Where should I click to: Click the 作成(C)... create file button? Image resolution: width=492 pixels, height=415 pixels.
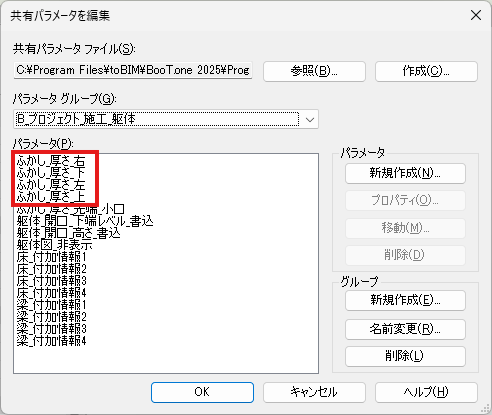coord(426,71)
